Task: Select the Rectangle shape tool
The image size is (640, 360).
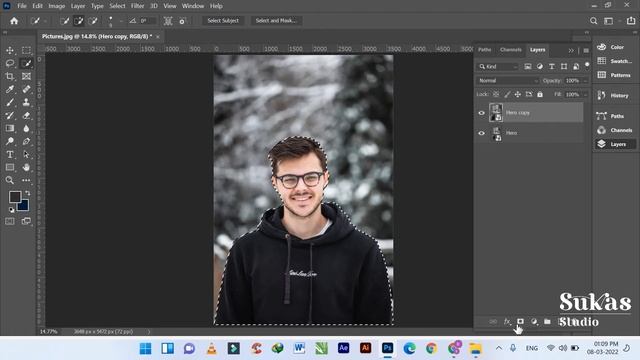Action: point(10,167)
